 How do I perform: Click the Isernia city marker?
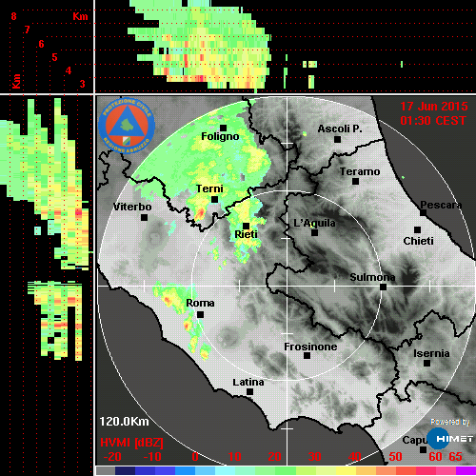(x=427, y=363)
